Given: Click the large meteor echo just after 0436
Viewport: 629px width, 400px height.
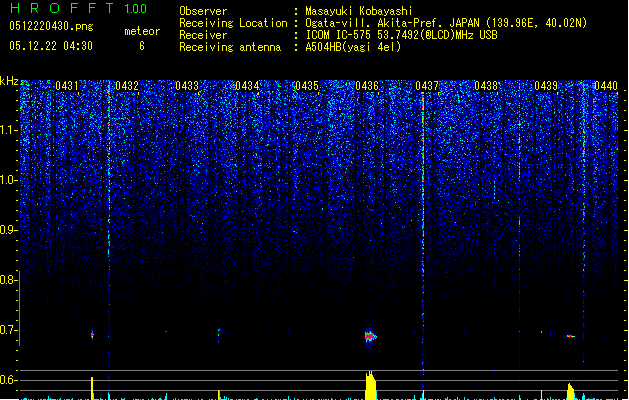Looking at the screenshot, I should tap(371, 336).
